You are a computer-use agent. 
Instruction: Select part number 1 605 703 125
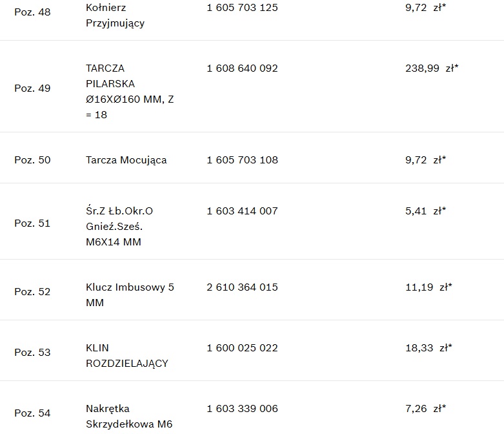point(242,8)
